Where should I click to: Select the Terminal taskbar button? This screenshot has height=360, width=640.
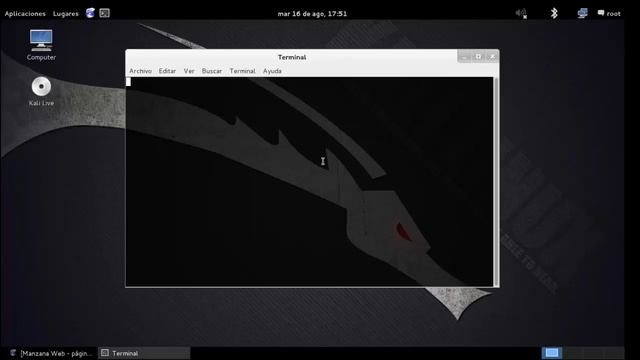(x=144, y=353)
